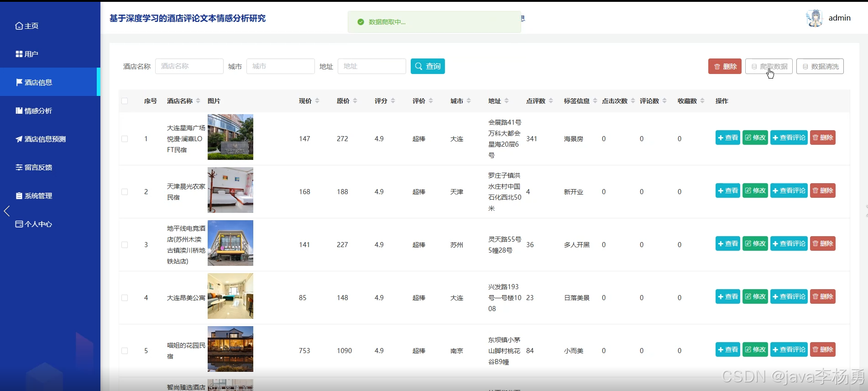Open 酒店信息预测 sidebar item
868x391 pixels.
pyautogui.click(x=41, y=139)
